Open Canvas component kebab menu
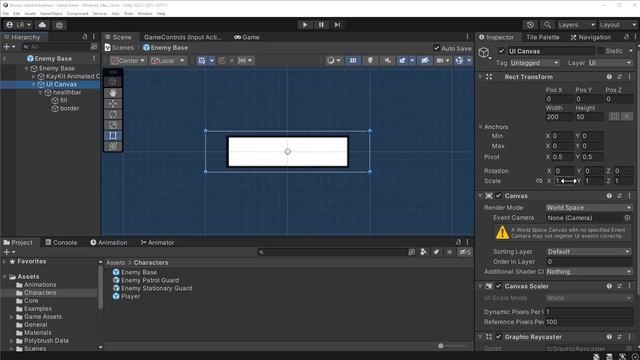Viewport: 640px width, 360px height. [x=629, y=196]
